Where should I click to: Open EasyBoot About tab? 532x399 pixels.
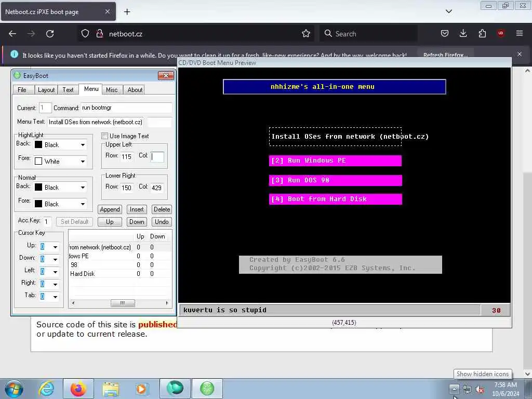tap(135, 89)
